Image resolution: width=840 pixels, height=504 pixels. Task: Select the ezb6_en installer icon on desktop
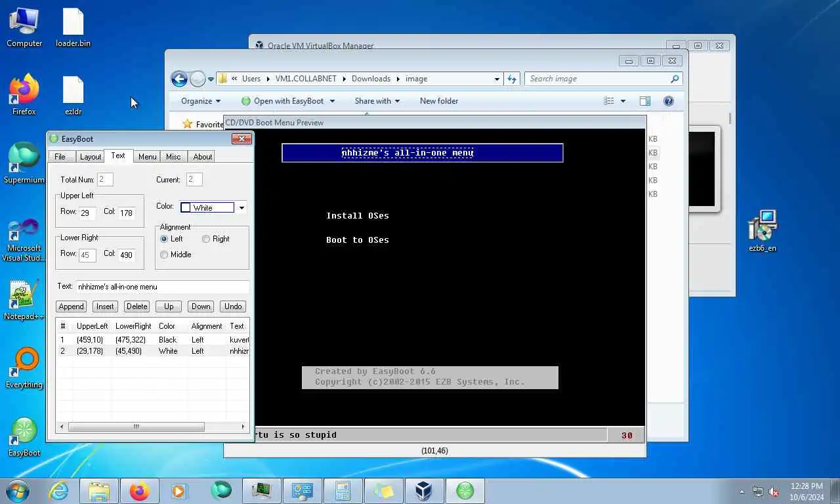coord(762,231)
